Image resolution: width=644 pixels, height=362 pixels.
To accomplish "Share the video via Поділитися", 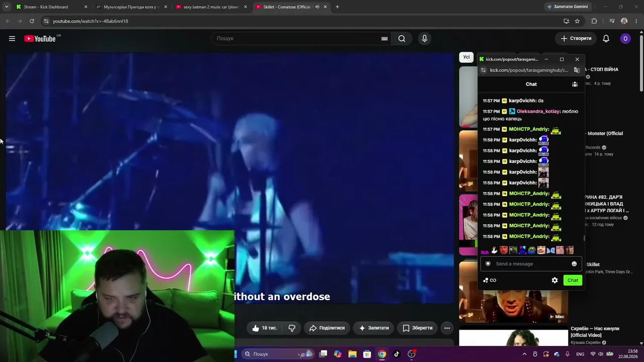I will 327,328.
